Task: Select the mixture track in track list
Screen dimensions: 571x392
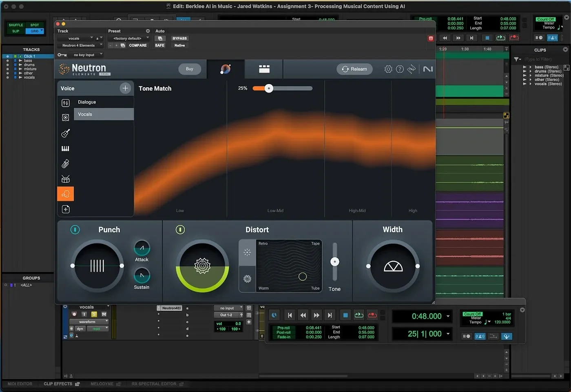Action: pyautogui.click(x=30, y=69)
